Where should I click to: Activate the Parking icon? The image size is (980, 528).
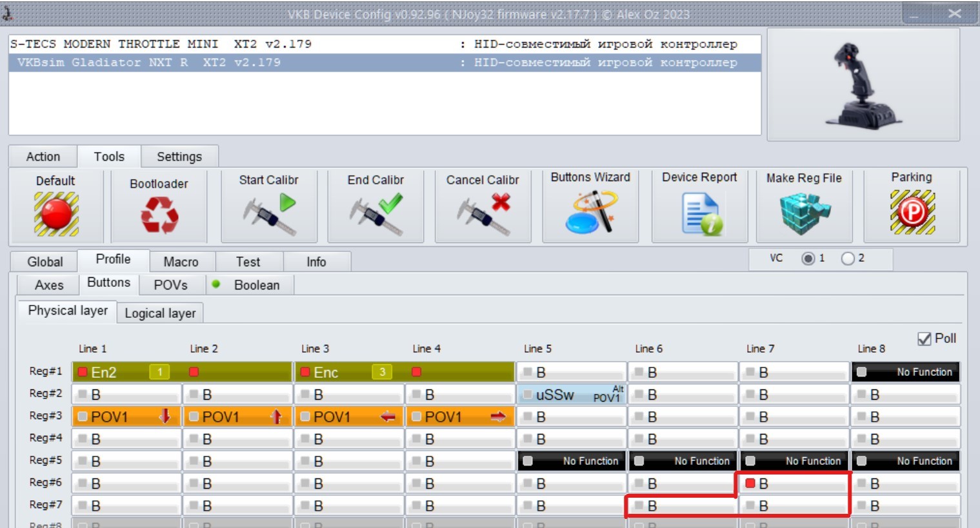click(x=912, y=212)
